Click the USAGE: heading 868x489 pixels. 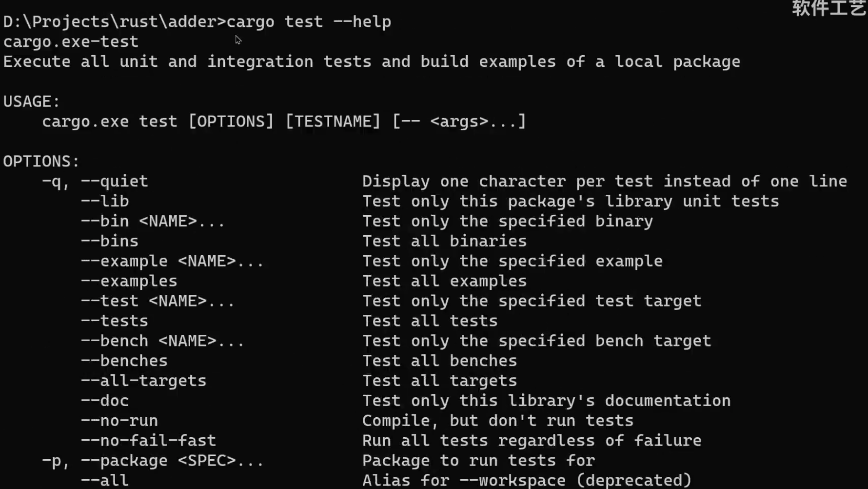tap(31, 102)
